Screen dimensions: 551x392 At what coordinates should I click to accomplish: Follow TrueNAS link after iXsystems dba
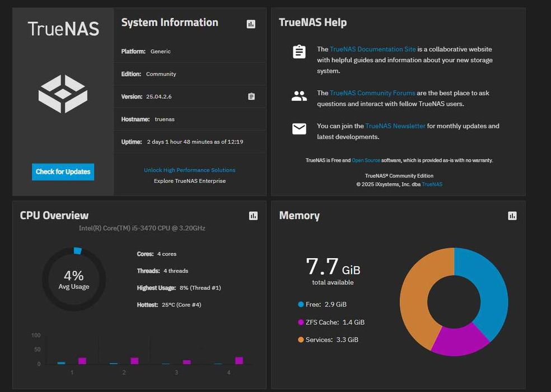432,184
